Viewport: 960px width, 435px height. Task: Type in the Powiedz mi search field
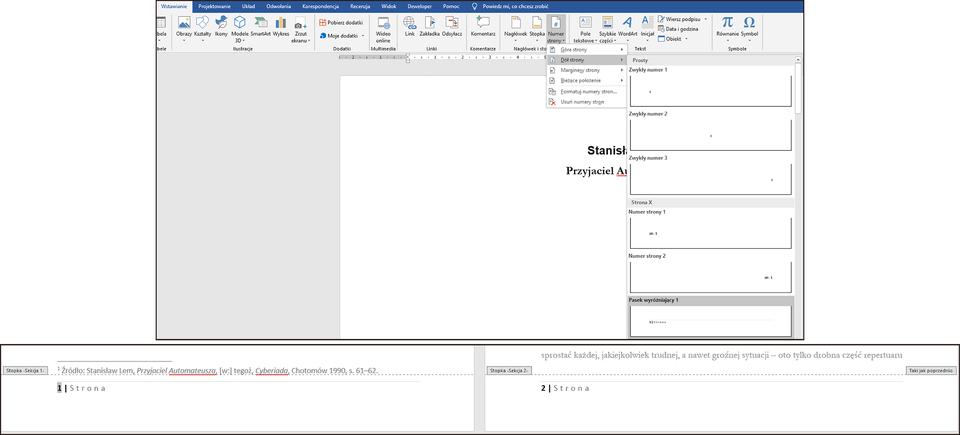point(518,6)
